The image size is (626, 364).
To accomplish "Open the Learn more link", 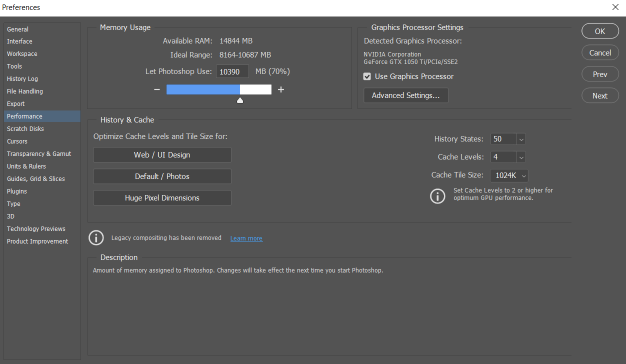I will [x=246, y=238].
